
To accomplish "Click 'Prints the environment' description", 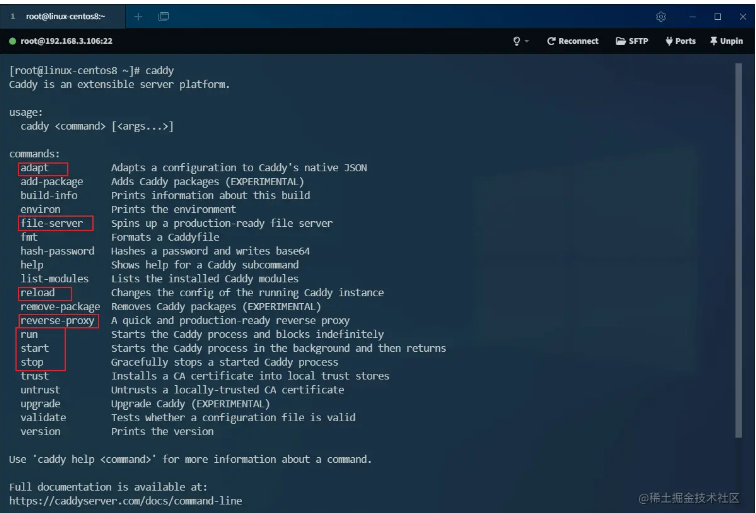I will point(174,209).
